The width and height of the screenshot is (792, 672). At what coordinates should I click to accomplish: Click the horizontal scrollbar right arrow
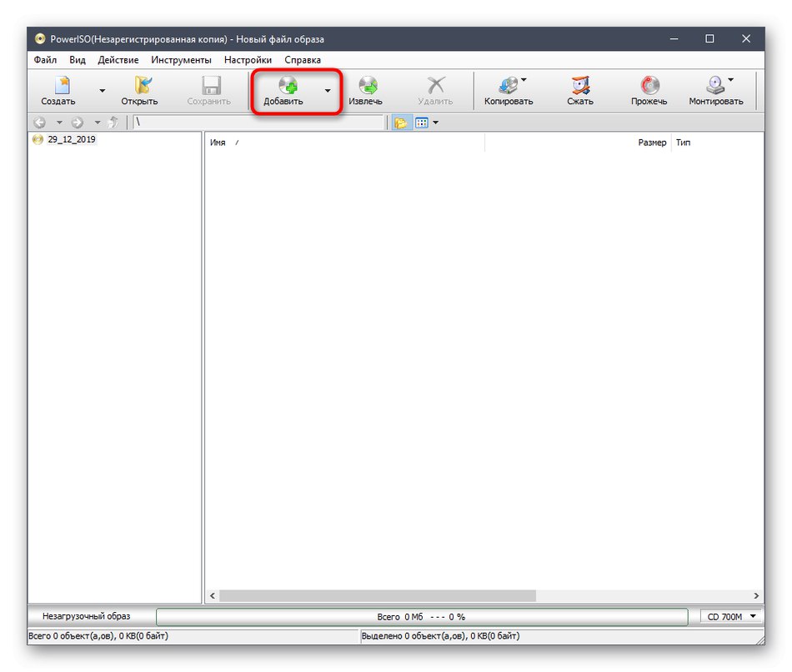[x=756, y=595]
